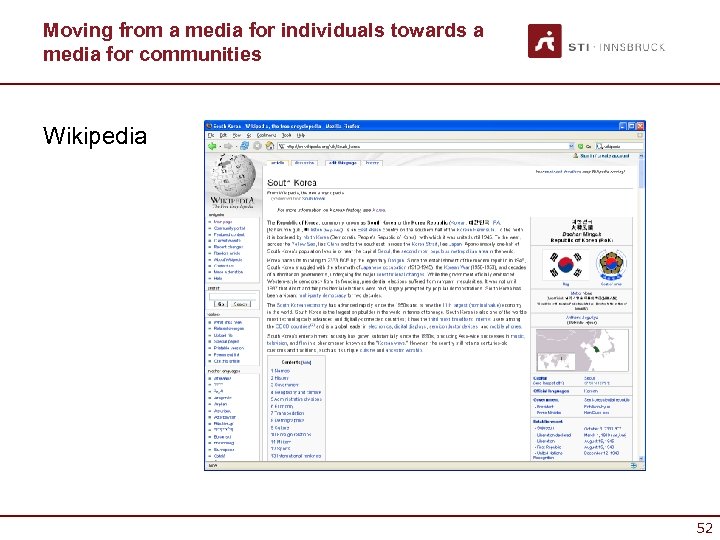720x540 pixels.
Task: Open the Help menu in Firefox
Action: coord(301,135)
